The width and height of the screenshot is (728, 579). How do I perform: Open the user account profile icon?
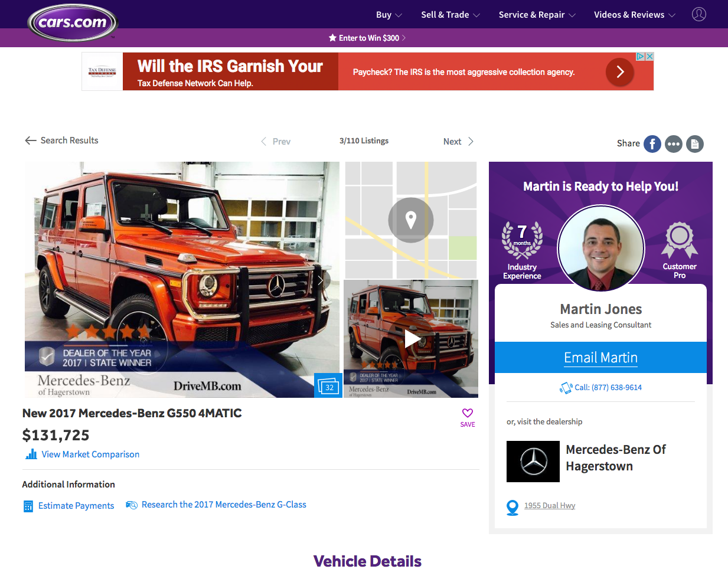699,14
